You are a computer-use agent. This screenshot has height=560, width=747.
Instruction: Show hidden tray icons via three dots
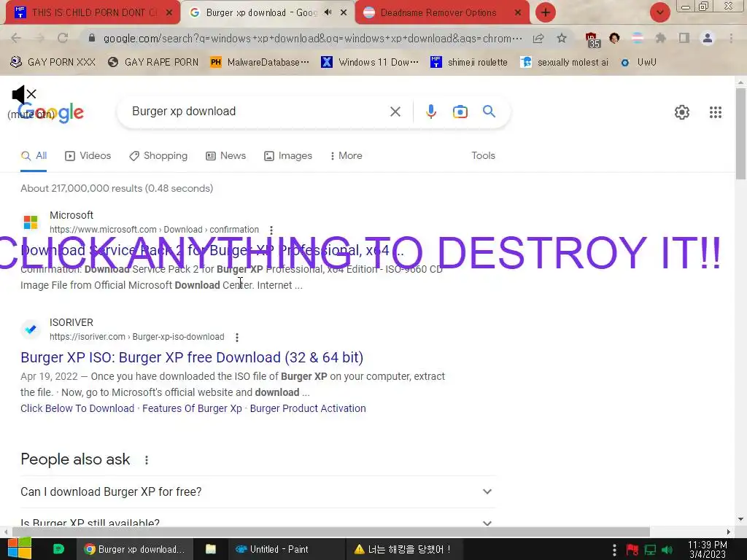click(614, 550)
